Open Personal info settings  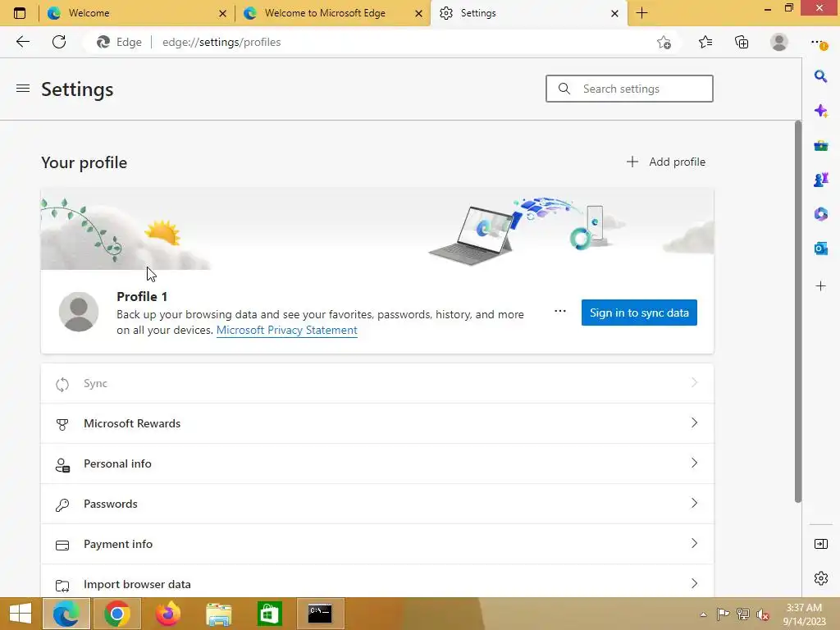pos(377,463)
